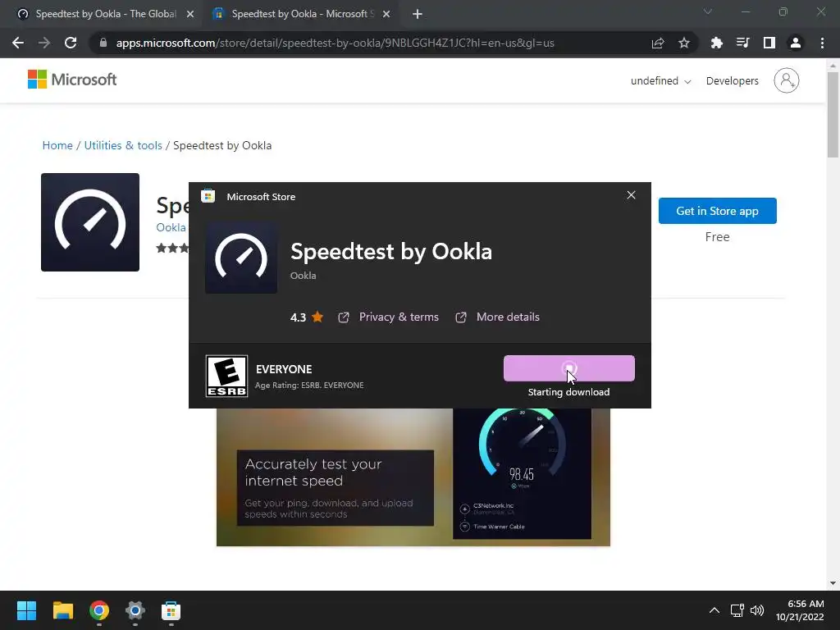This screenshot has width=840, height=630.
Task: Click the Microsoft logo
Action: pos(72,80)
